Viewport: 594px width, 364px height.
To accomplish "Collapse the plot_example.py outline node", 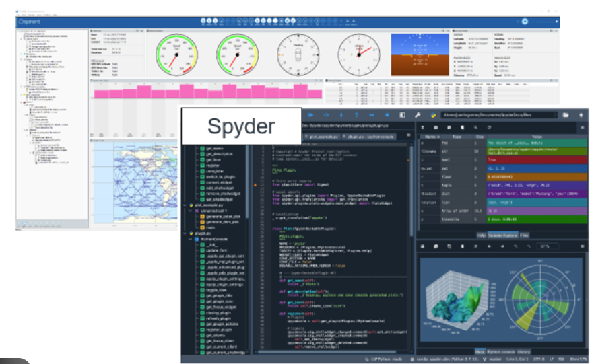I will (x=185, y=203).
